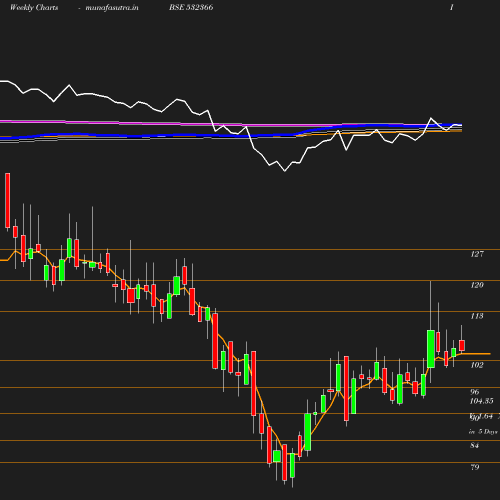Click the 102 price axis label
500x500 pixels.
[x=477, y=365]
